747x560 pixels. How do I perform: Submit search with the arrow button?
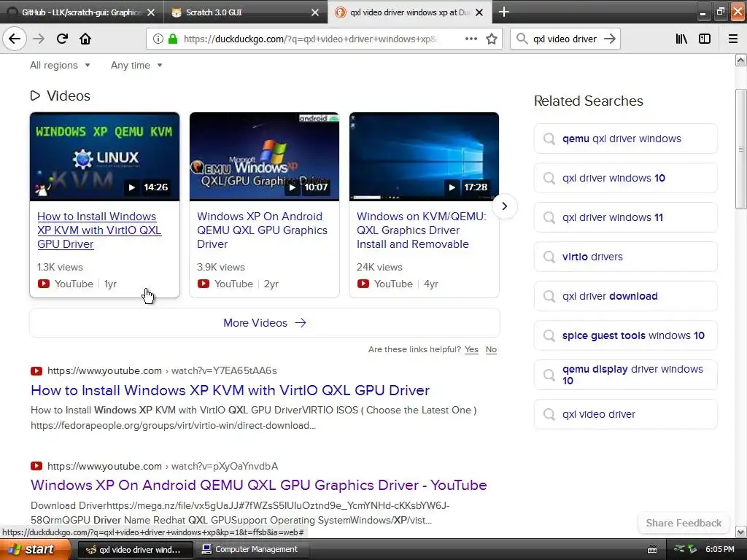(610, 39)
